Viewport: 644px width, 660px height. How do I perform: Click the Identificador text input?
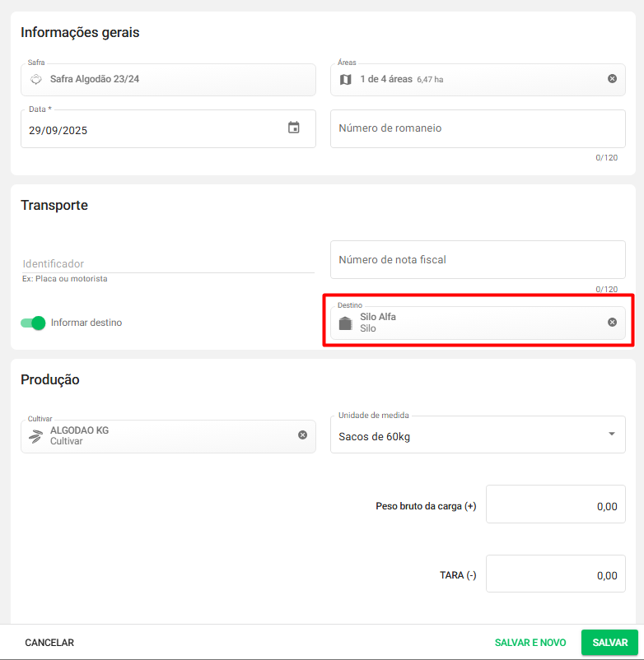[x=167, y=263]
